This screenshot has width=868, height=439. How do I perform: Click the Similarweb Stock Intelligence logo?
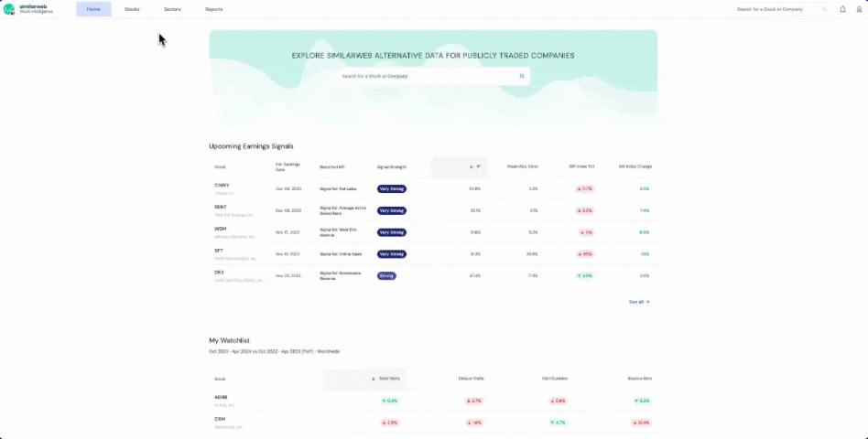(28, 9)
